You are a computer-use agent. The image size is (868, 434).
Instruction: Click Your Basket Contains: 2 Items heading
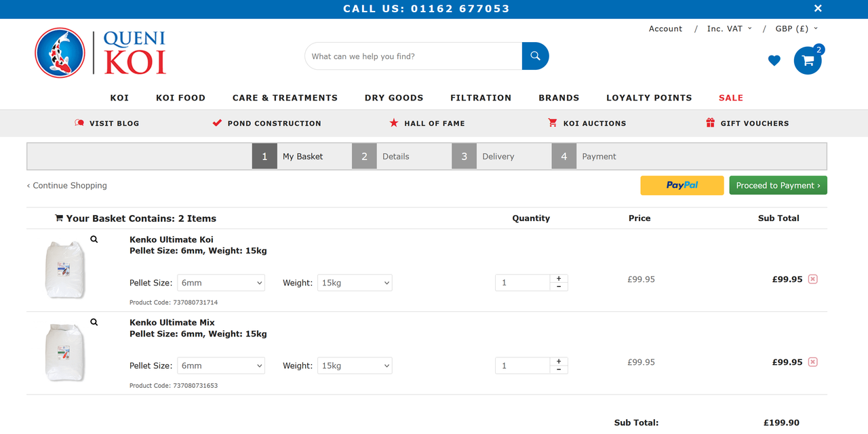tap(136, 218)
